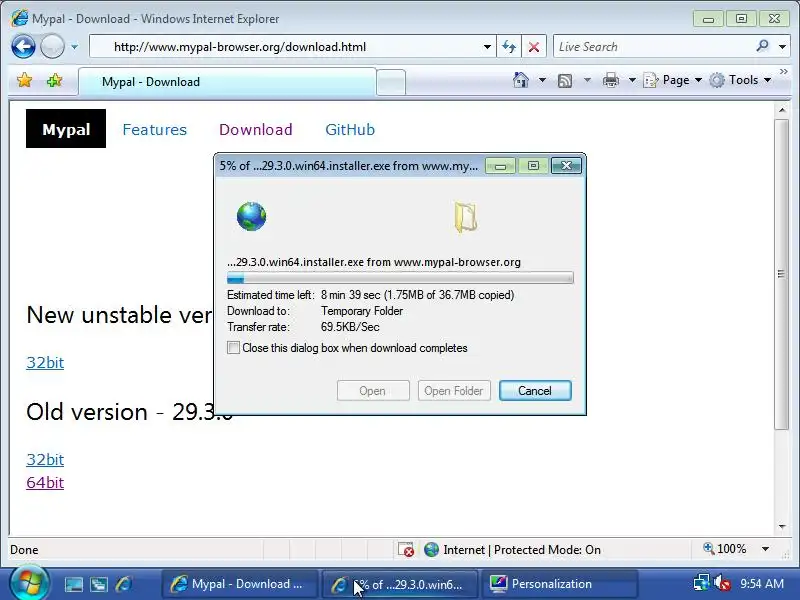The height and width of the screenshot is (600, 800).
Task: Click the Refresh page icon
Action: pyautogui.click(x=509, y=47)
